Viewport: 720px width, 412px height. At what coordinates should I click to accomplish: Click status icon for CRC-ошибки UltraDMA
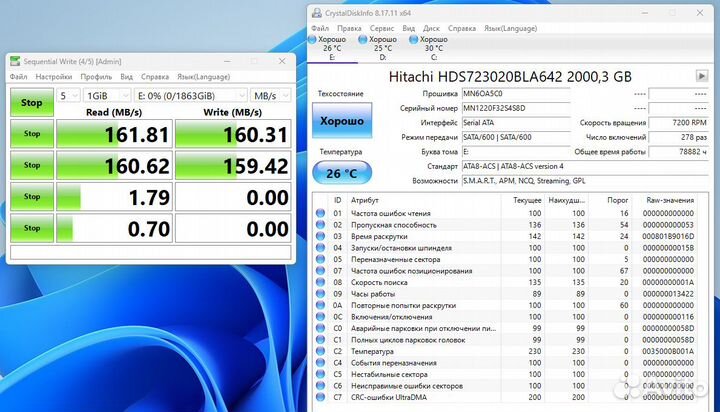321,397
